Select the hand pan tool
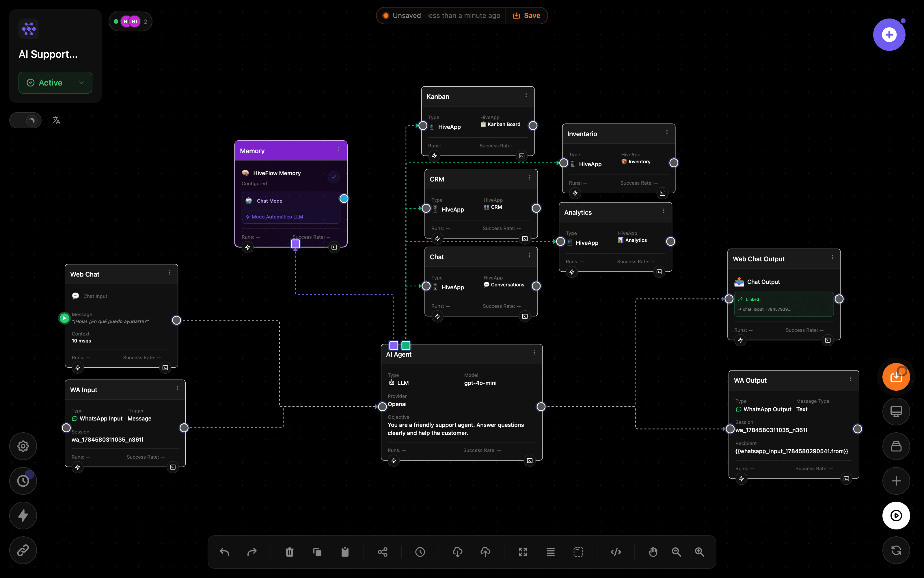This screenshot has height=578, width=924. click(x=653, y=552)
